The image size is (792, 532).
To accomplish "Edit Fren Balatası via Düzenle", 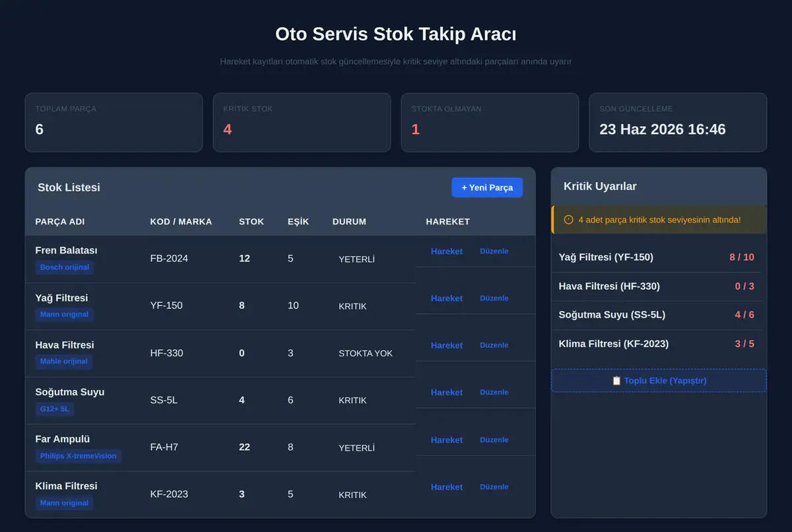I will point(494,251).
